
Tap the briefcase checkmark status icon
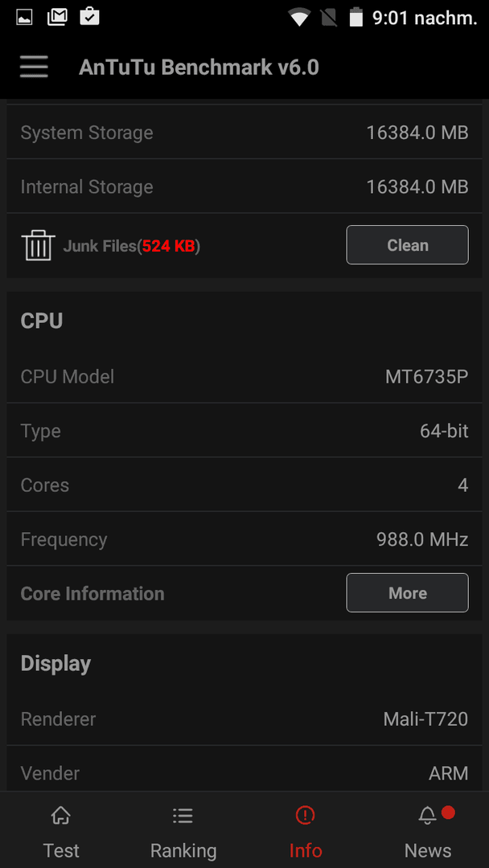coord(90,17)
